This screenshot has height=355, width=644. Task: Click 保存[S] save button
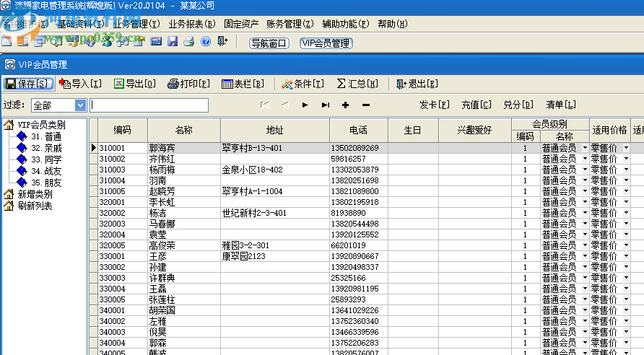tap(28, 84)
